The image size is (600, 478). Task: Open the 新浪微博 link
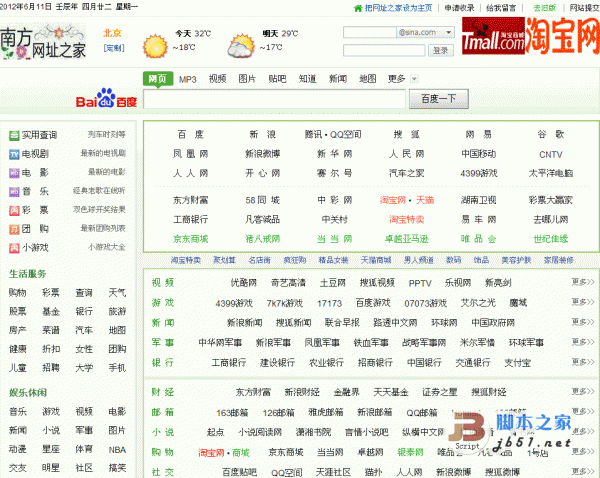[262, 154]
